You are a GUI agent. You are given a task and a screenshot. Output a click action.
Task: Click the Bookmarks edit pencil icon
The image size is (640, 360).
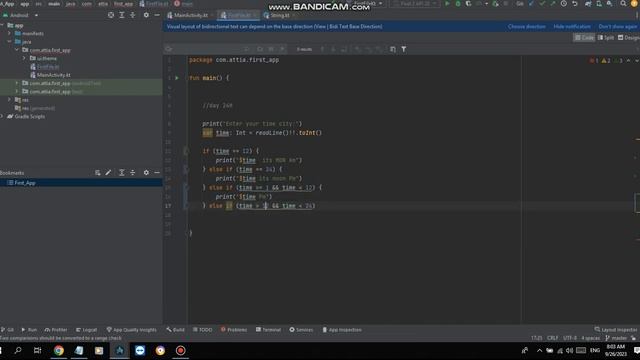[x=108, y=173]
